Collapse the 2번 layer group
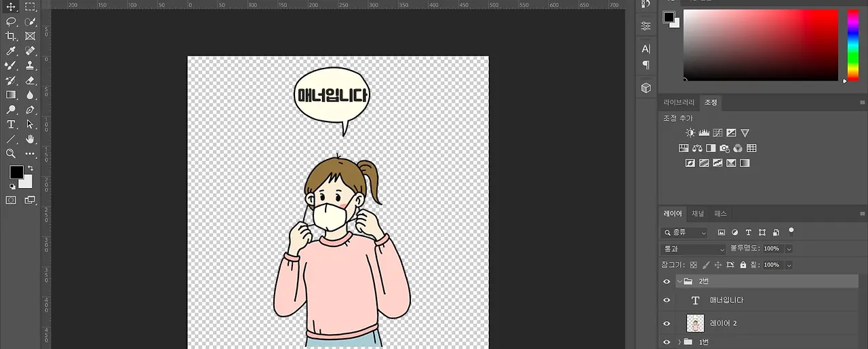This screenshot has width=868, height=349. coord(679,281)
